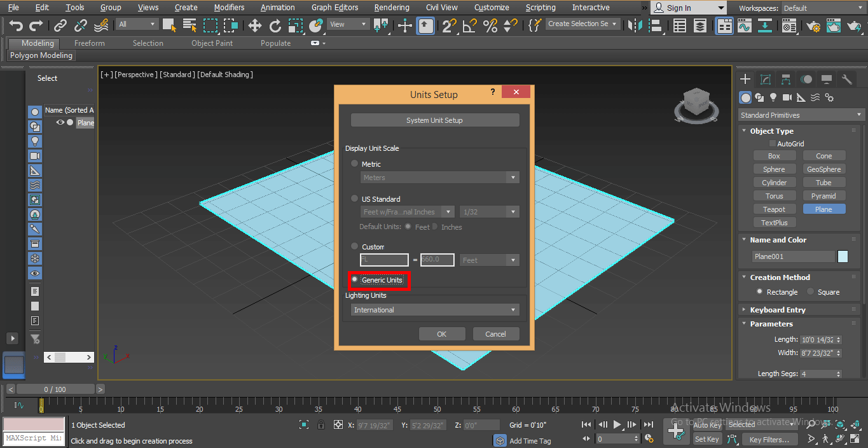Click the System Unit Setup button

pyautogui.click(x=435, y=120)
